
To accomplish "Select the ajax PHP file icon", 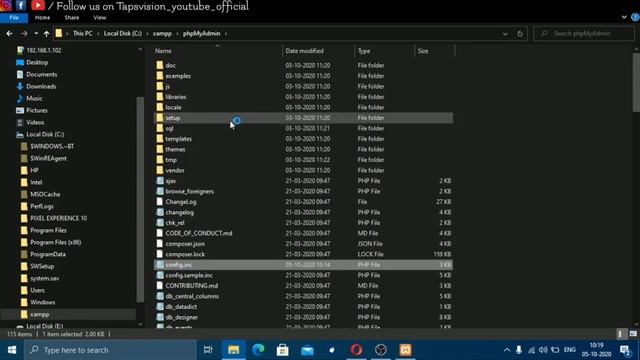I will tap(160, 181).
